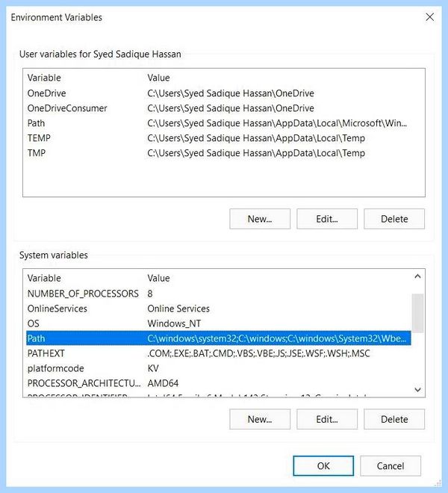The height and width of the screenshot is (493, 448).
Task: Click the system variables scroll up arrow
Action: coord(417,276)
